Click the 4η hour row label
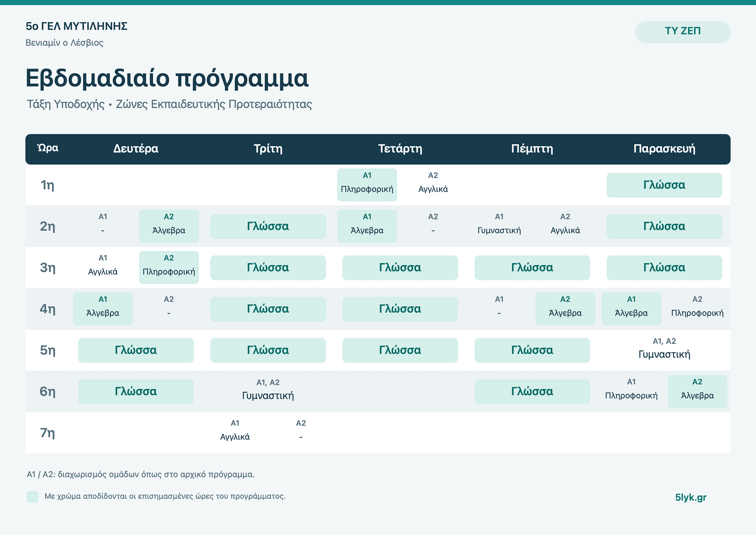 click(x=47, y=309)
